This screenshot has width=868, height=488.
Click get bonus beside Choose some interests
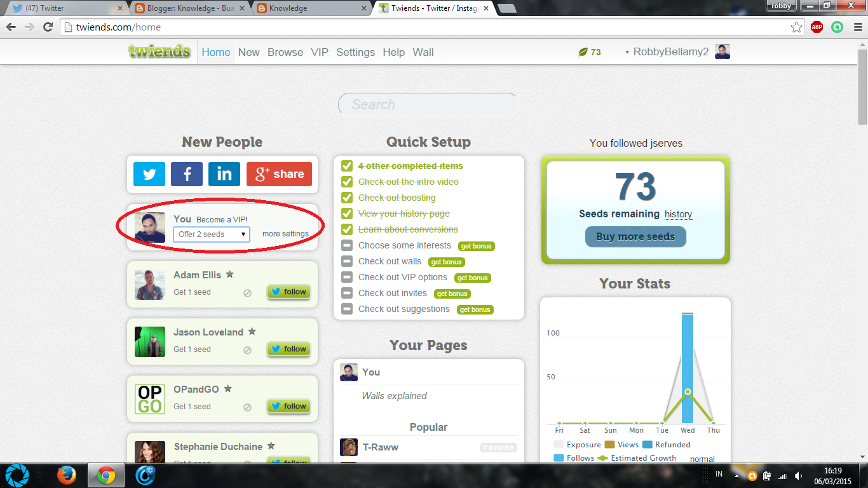point(476,246)
